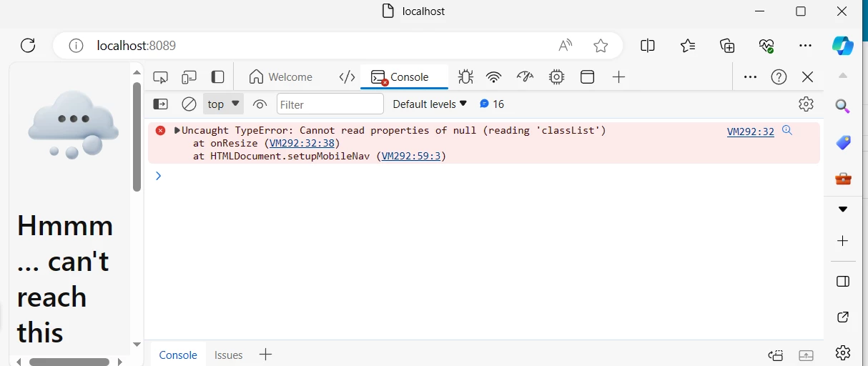Click the page's vertical scrollbar thumb
Image resolution: width=868 pixels, height=366 pixels.
(137, 137)
